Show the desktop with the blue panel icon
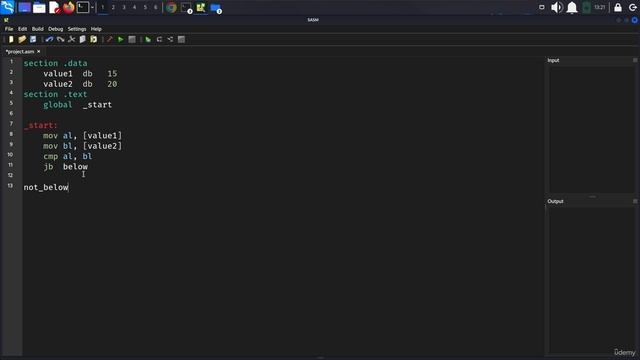Screen dimensions: 640x360 [24, 7]
